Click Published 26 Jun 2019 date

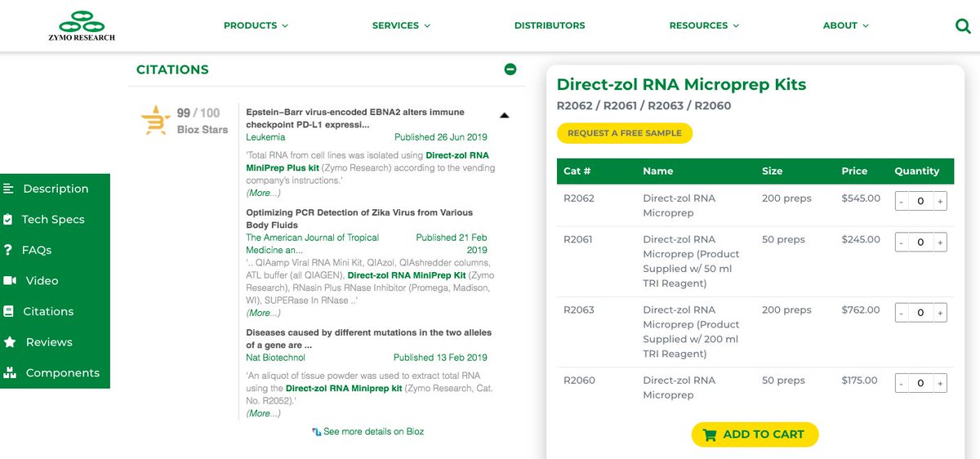[440, 137]
